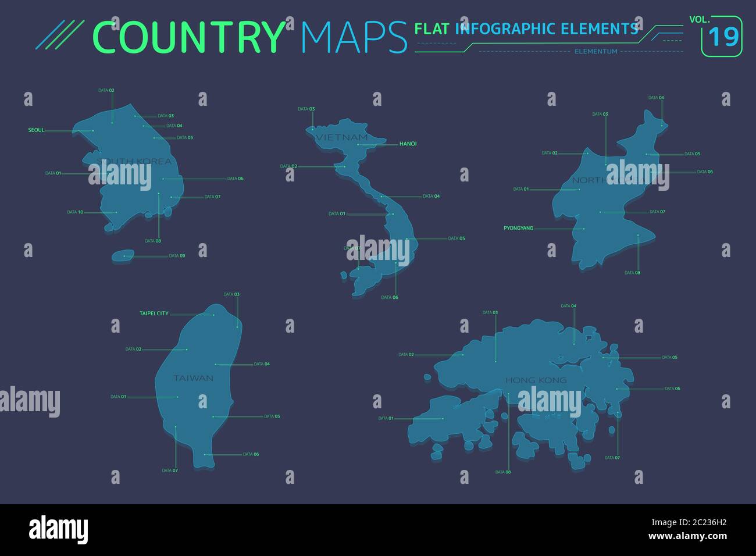The image size is (756, 556).
Task: Click DATA 10 label on South Korea map
Action: click(75, 212)
